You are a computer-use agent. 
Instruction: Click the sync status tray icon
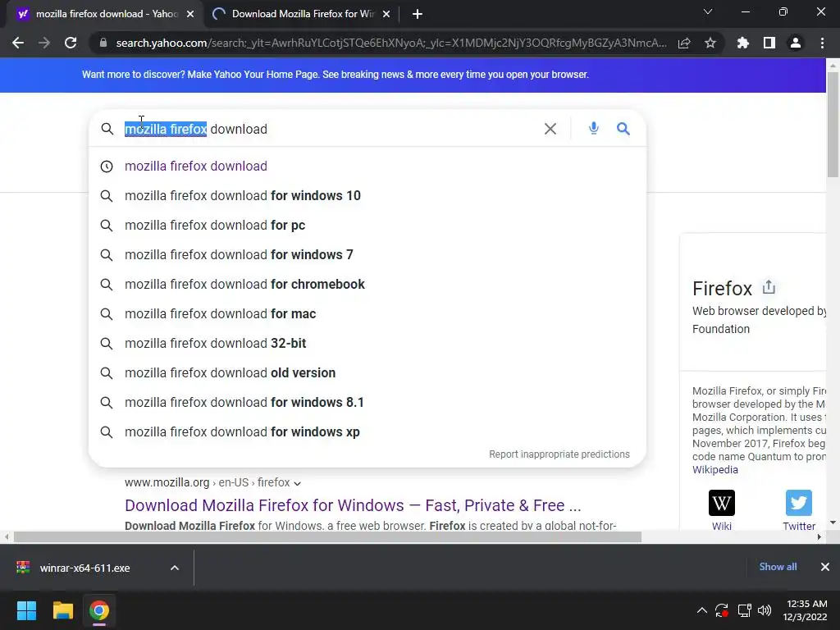pyautogui.click(x=722, y=610)
